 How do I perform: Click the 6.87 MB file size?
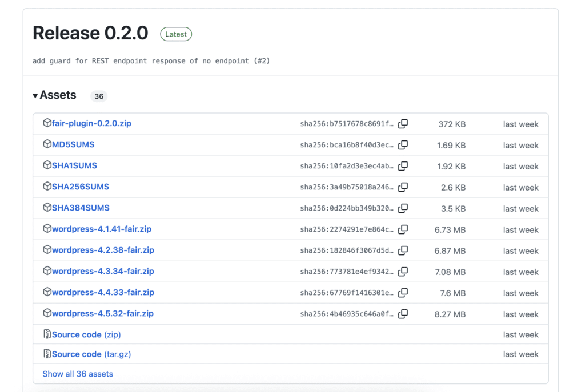[x=450, y=251]
